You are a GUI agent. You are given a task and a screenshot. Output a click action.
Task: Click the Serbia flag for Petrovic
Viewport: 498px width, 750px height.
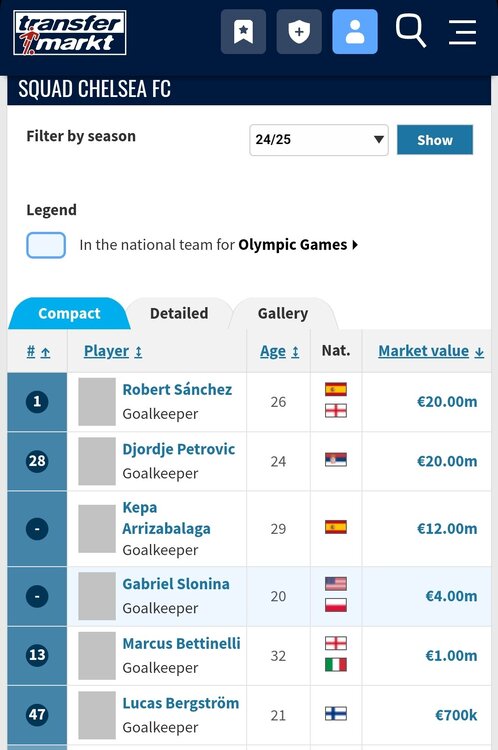pyautogui.click(x=336, y=460)
